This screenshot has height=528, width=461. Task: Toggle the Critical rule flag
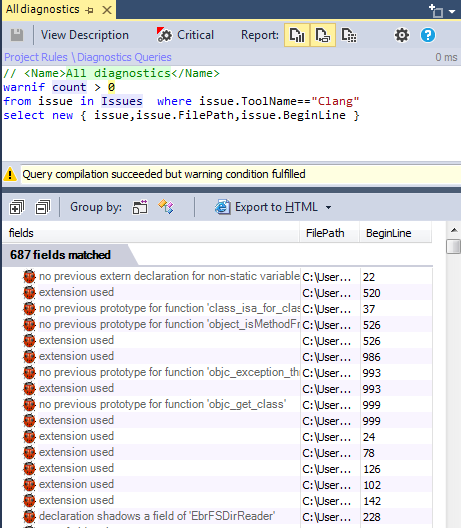click(x=185, y=35)
